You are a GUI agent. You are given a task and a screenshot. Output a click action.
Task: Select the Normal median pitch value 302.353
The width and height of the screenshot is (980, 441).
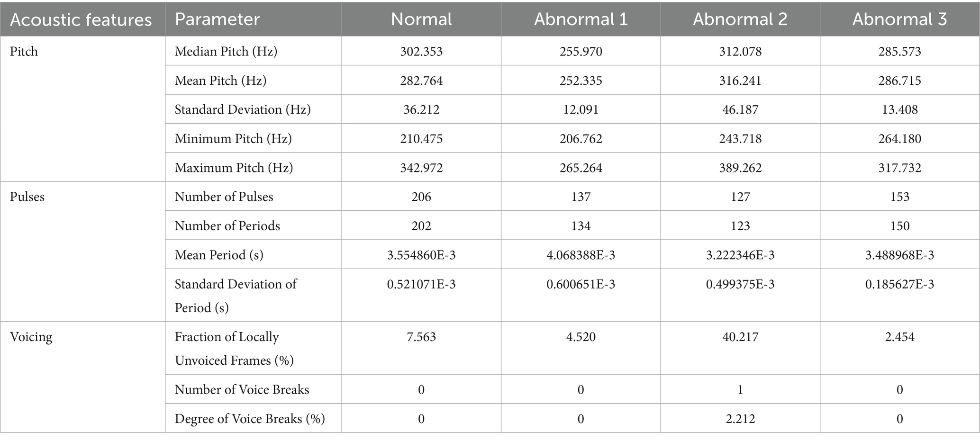[421, 52]
